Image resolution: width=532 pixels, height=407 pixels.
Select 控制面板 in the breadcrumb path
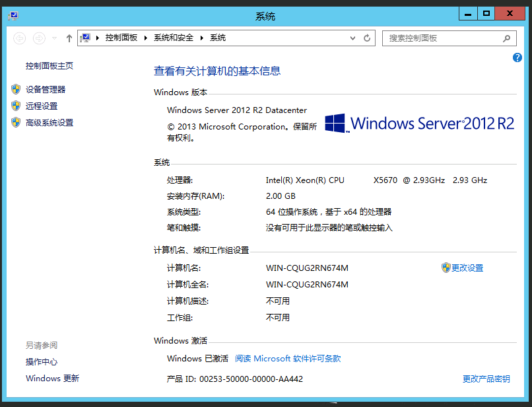click(121, 38)
